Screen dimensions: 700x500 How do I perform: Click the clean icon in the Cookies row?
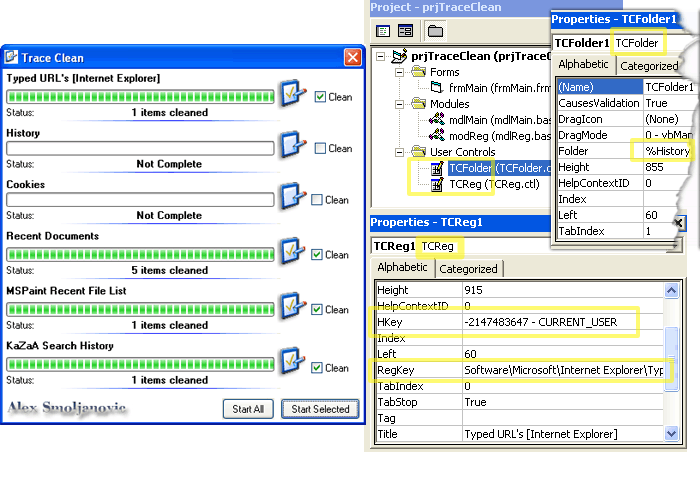[x=292, y=198]
